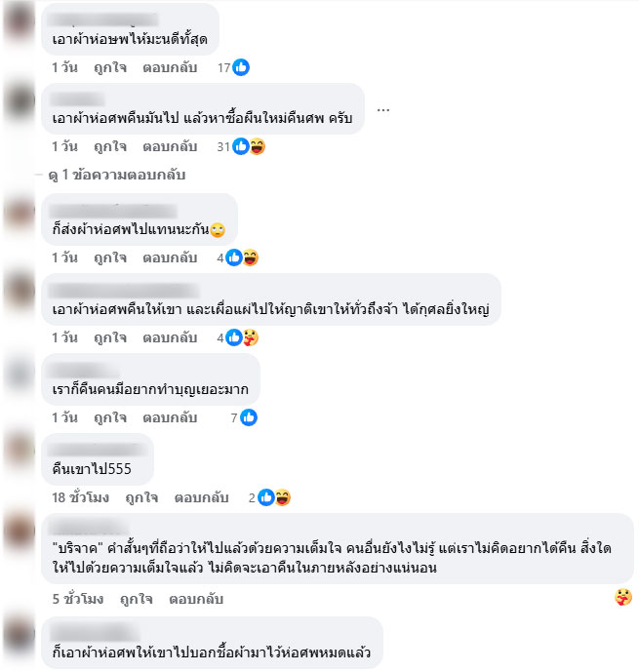This screenshot has height=672, width=639.
Task: Click the care reaction on the กุศลยิ่งใหญ่ comment
Action: [251, 337]
